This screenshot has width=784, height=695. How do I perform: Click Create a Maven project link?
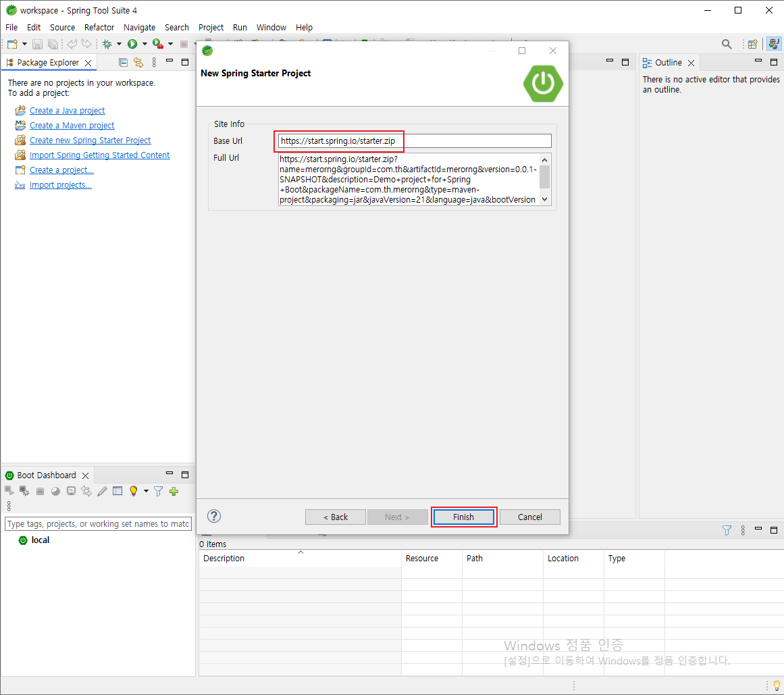tap(72, 126)
